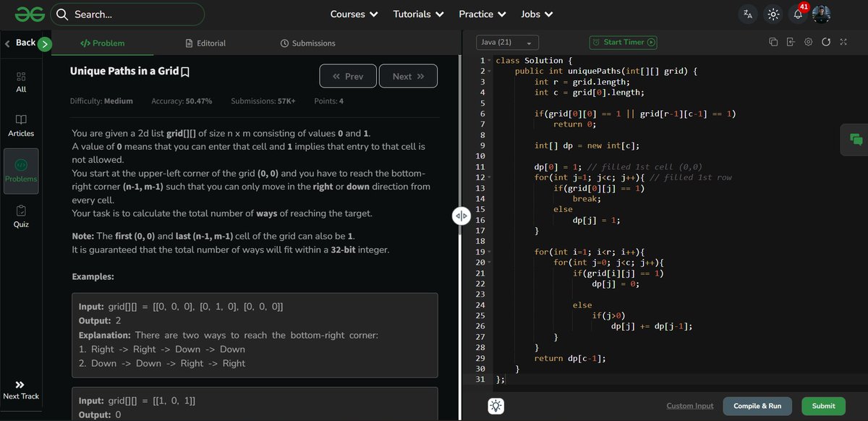Viewport: 868px width, 421px height.
Task: Expand the Courses menu
Action: [354, 14]
